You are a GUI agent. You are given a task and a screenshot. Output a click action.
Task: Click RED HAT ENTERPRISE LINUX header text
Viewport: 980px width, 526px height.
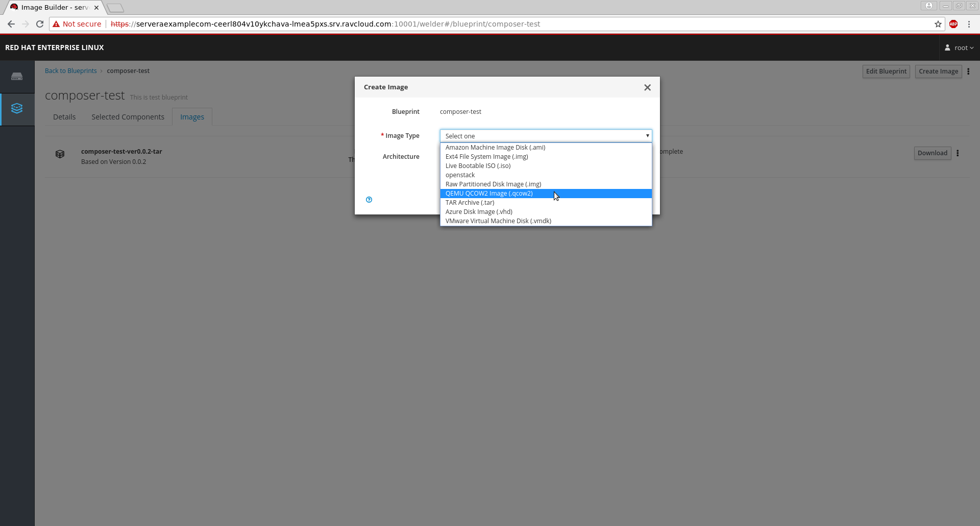(x=55, y=47)
